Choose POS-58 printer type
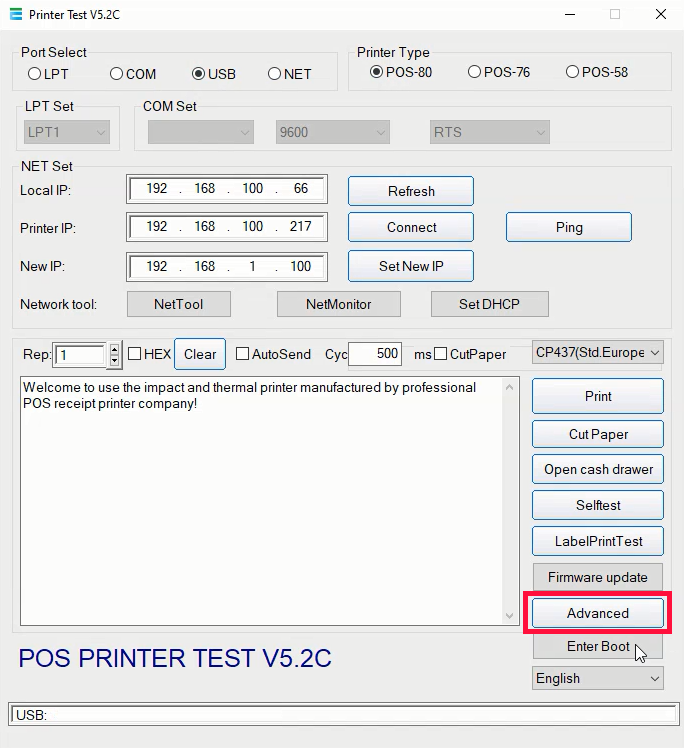 coord(573,72)
